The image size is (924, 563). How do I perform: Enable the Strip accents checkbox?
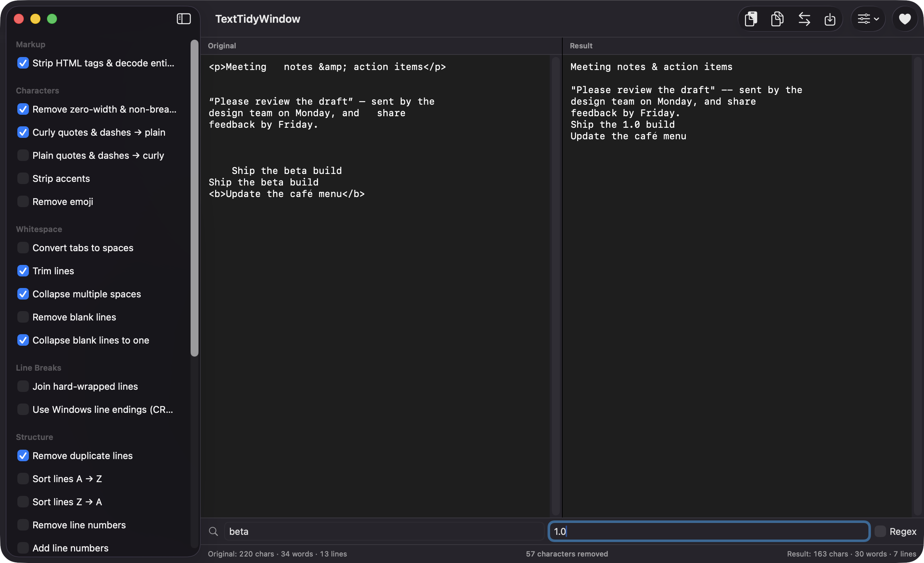[x=23, y=178]
